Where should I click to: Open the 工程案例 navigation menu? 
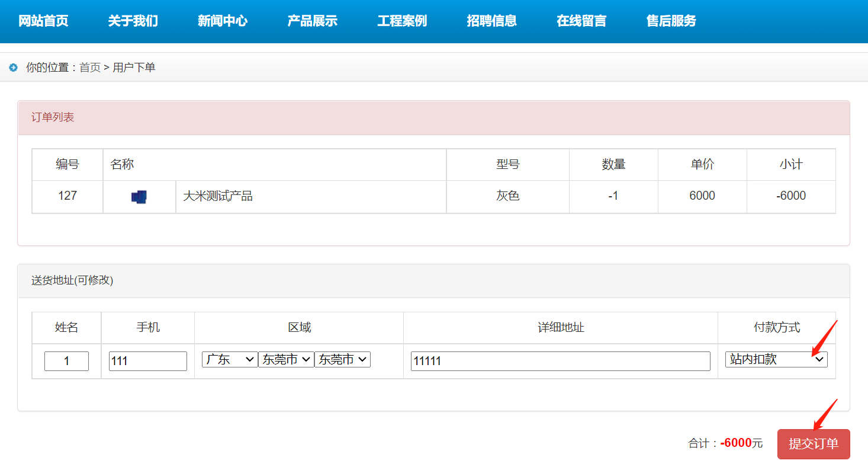point(401,21)
